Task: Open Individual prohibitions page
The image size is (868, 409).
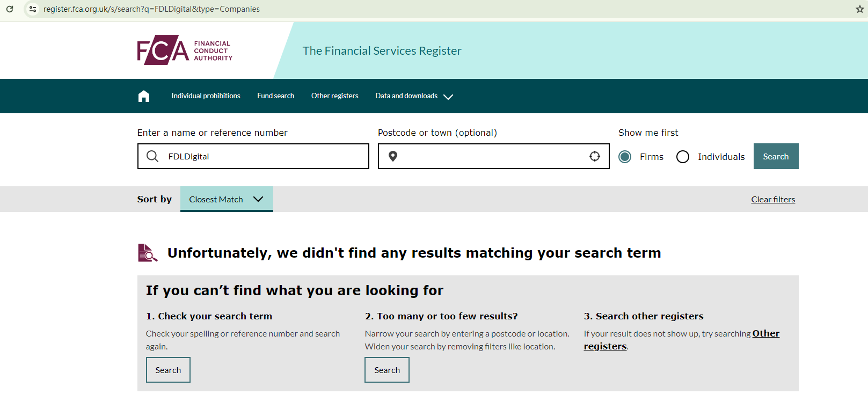Action: click(x=206, y=96)
